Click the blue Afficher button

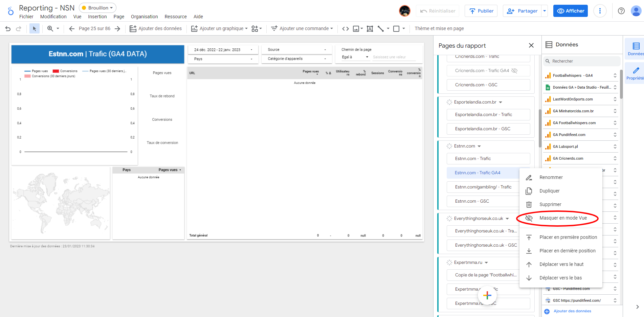pos(570,11)
